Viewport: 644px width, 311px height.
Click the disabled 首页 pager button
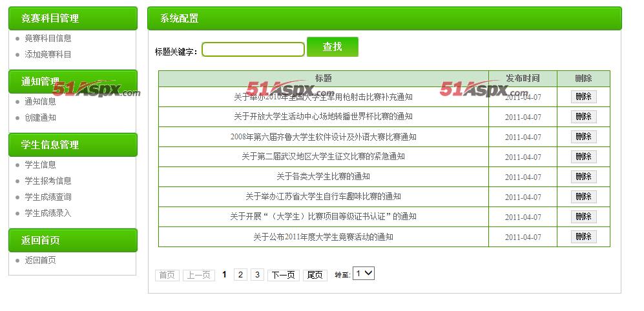click(167, 275)
